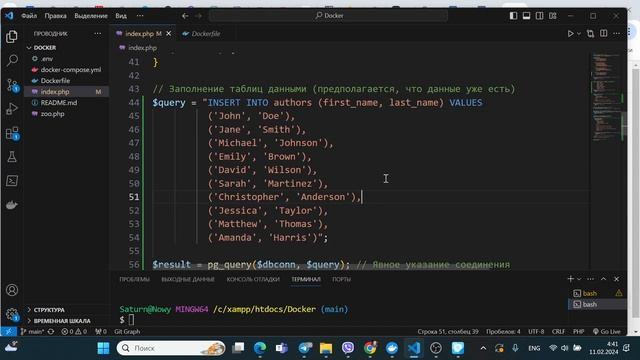Open the Правка menu
640x360 pixels.
click(56, 16)
